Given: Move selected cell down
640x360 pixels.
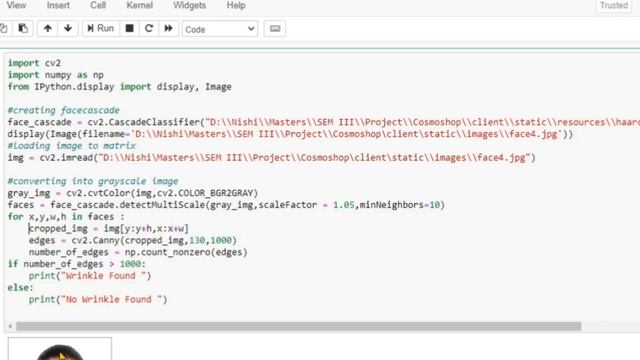Looking at the screenshot, I should tap(68, 29).
